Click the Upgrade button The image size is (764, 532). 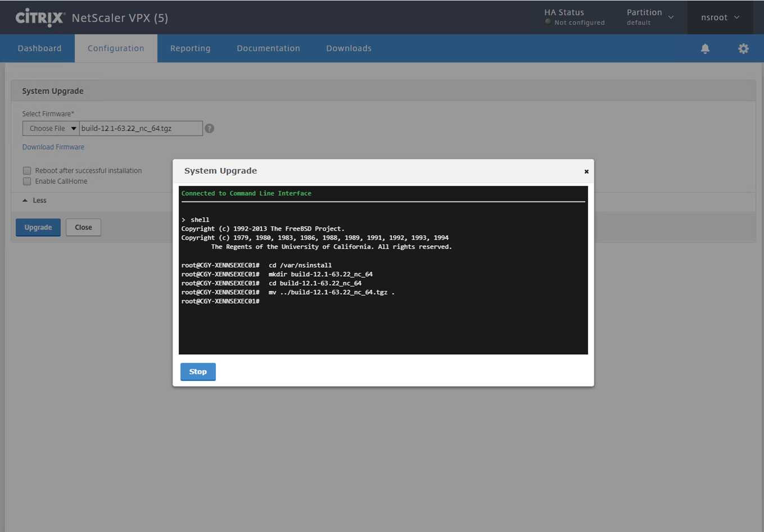click(x=38, y=227)
